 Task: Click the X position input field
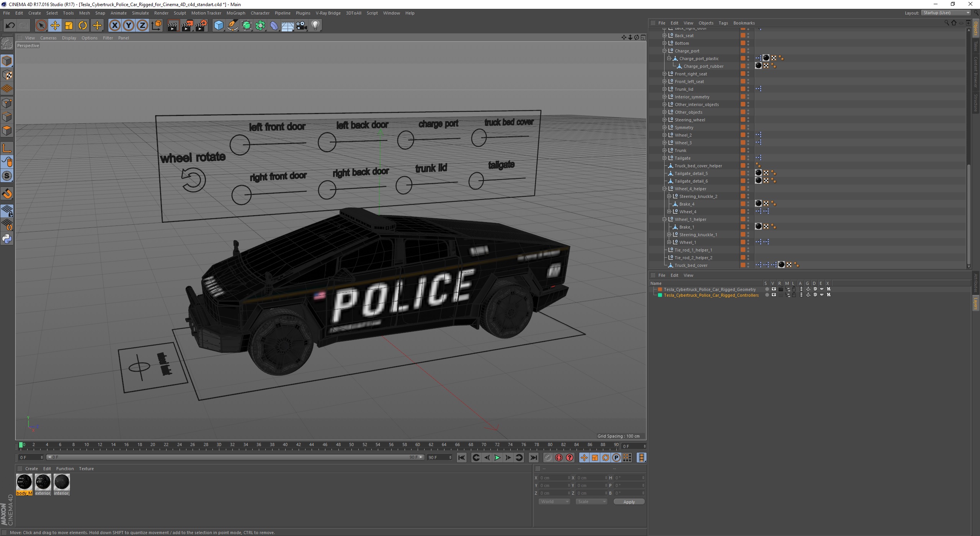(x=554, y=478)
